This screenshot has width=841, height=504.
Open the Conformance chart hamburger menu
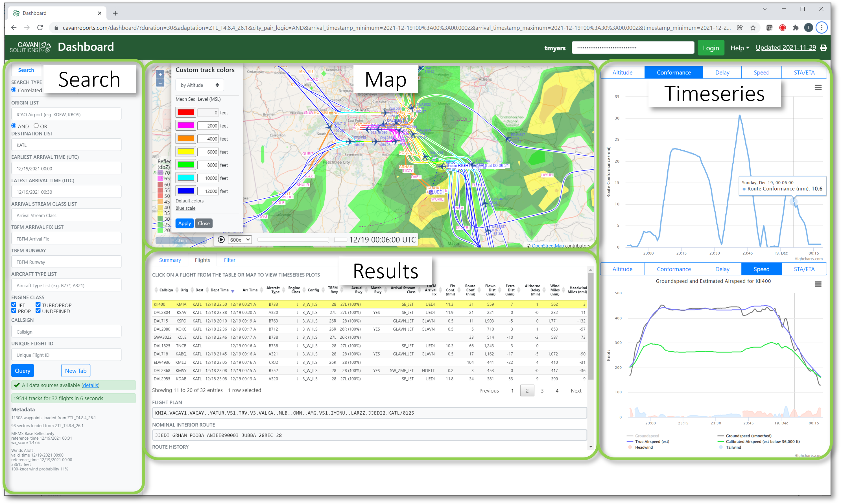point(818,88)
